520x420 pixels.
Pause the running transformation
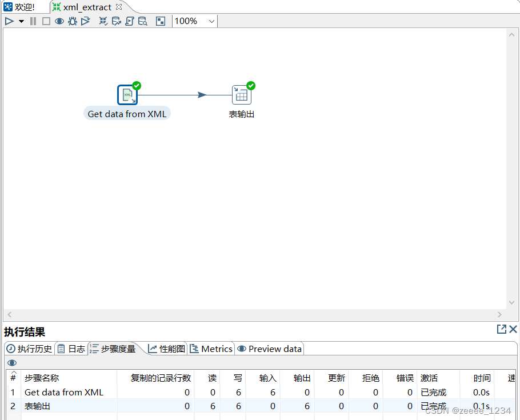pyautogui.click(x=33, y=21)
